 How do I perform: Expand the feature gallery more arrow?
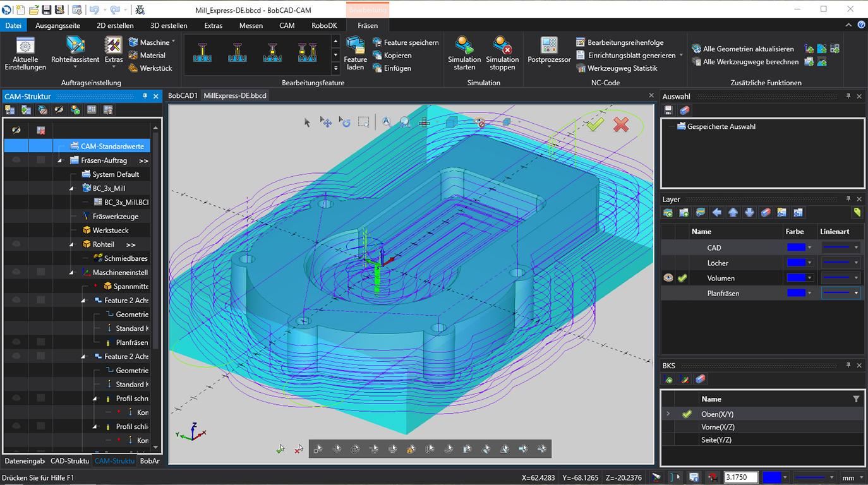coord(335,68)
